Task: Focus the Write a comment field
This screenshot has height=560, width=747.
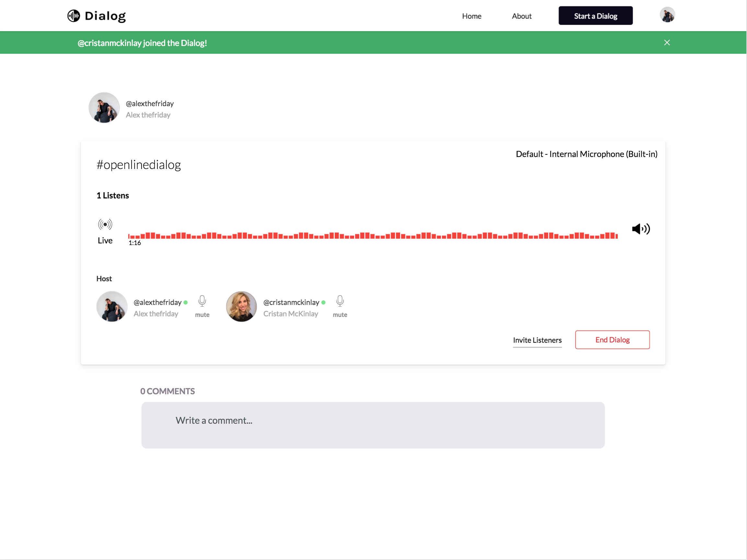Action: click(373, 425)
